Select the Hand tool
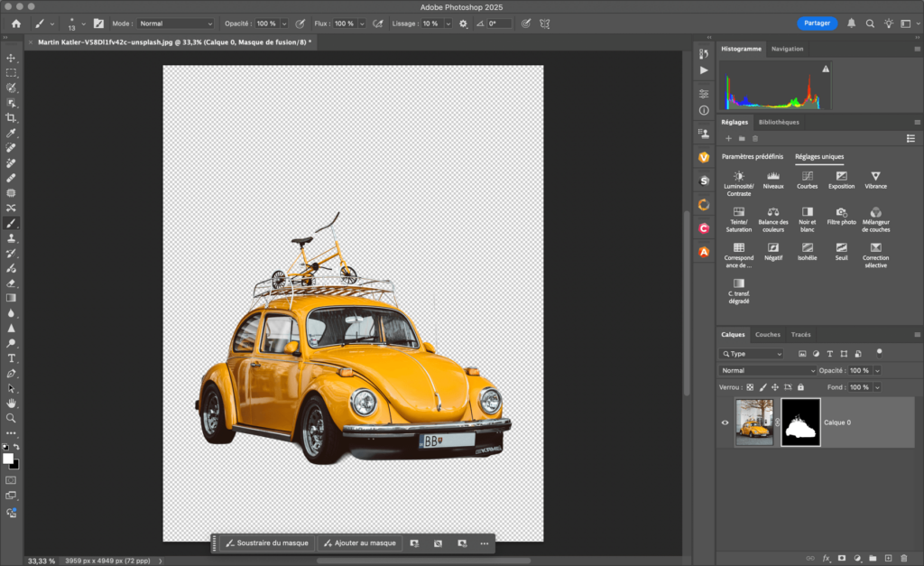 (11, 404)
